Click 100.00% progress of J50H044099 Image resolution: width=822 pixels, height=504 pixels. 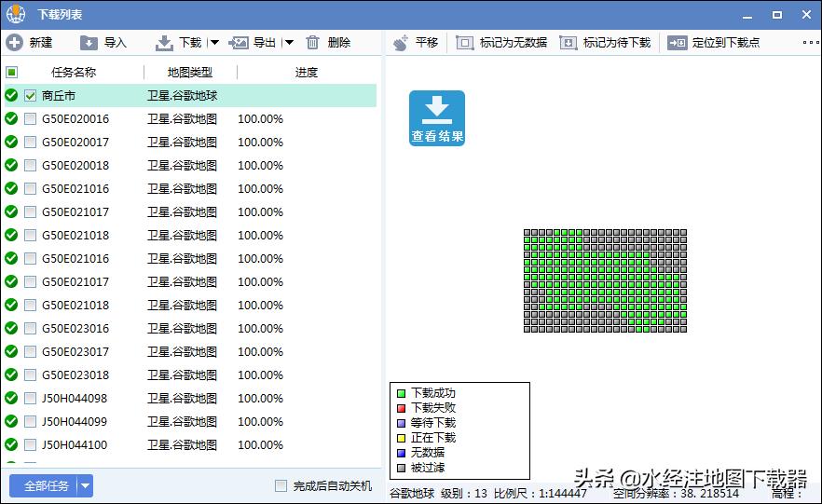(x=260, y=422)
